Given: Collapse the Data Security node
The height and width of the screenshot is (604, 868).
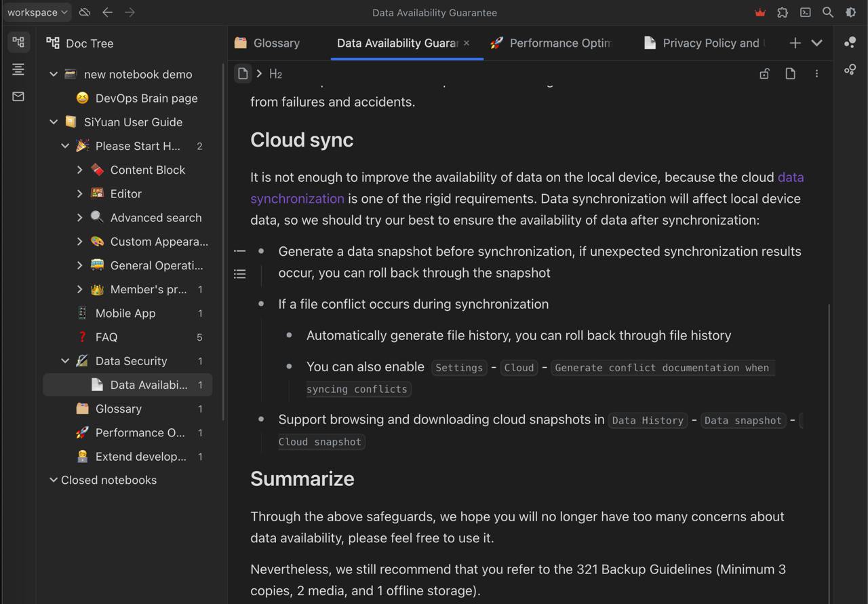Looking at the screenshot, I should pos(65,361).
